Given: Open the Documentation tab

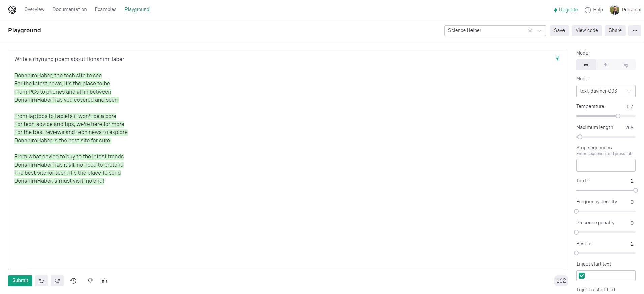Looking at the screenshot, I should click(x=70, y=9).
